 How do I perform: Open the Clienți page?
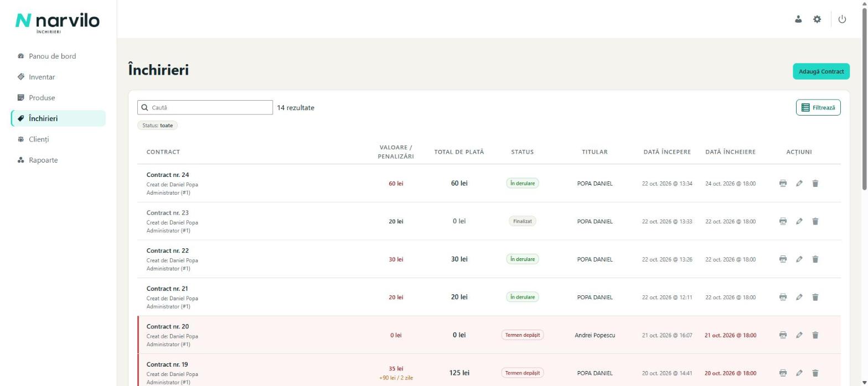(58, 139)
